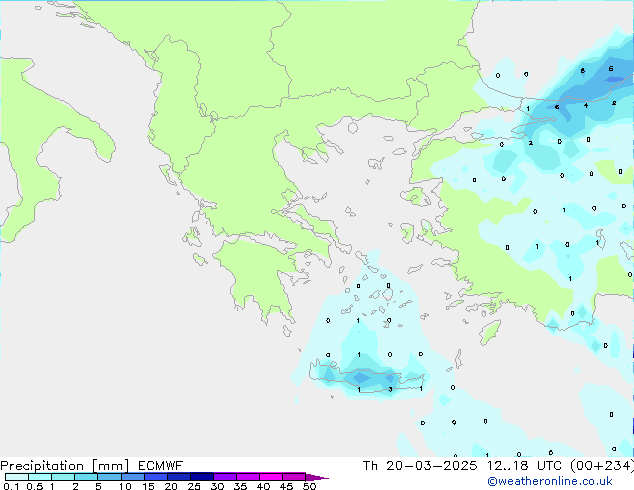Click the legend label "50"
The height and width of the screenshot is (490, 634).
pos(309,486)
